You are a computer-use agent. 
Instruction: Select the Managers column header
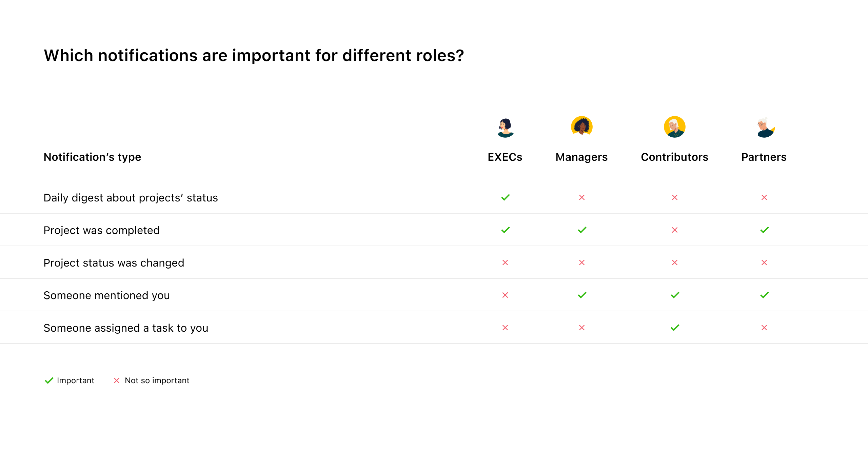tap(582, 157)
